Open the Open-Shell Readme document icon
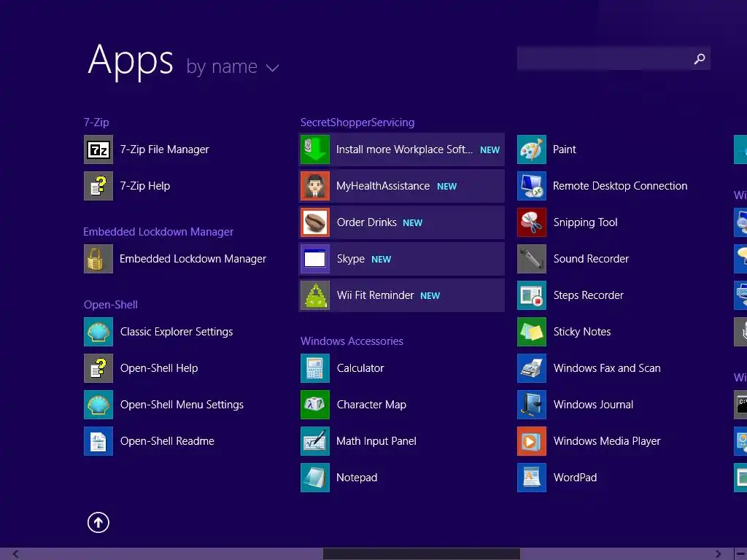This screenshot has height=560, width=747. tap(98, 441)
